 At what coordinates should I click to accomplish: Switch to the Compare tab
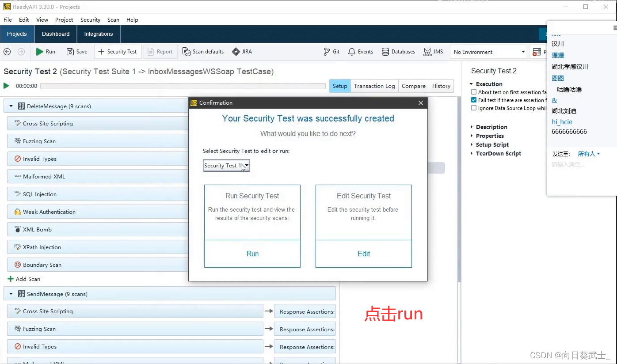click(414, 86)
